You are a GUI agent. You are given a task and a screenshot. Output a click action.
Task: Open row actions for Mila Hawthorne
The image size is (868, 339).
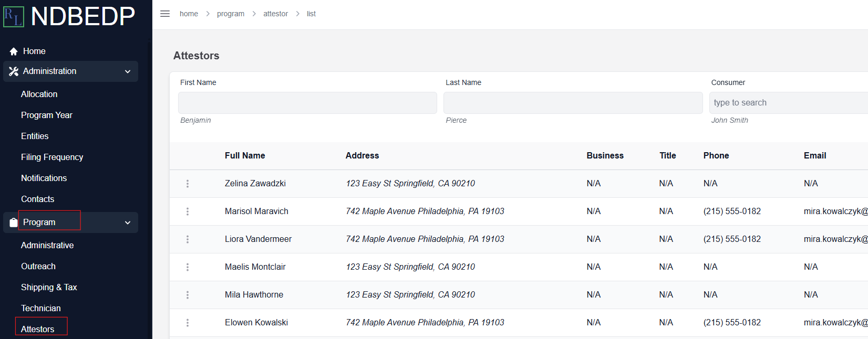(188, 295)
